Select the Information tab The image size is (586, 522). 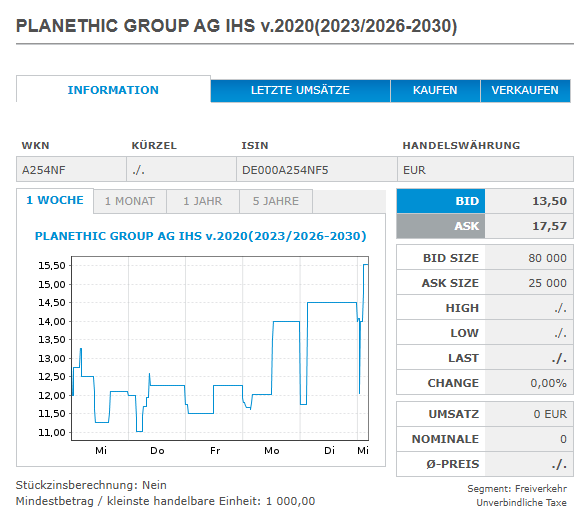tap(113, 90)
